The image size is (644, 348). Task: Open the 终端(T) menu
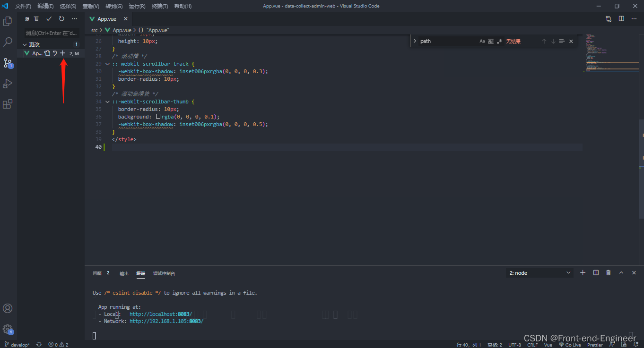click(x=160, y=6)
